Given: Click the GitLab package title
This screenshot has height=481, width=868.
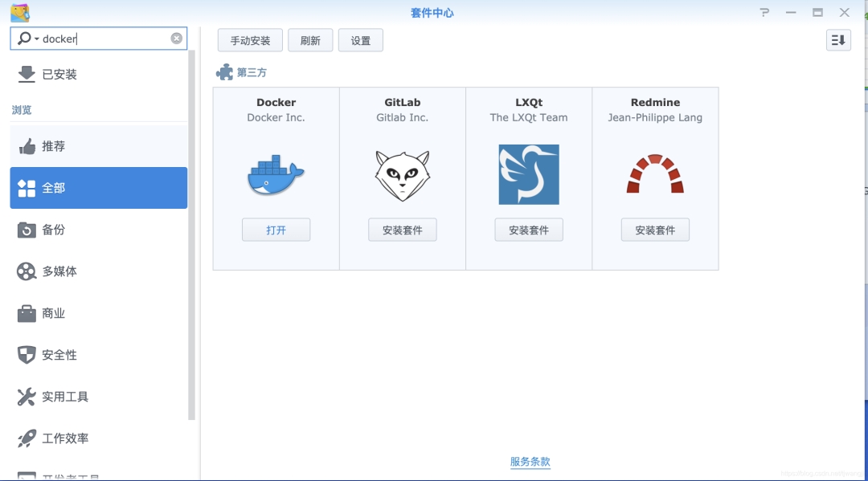Looking at the screenshot, I should coord(403,102).
